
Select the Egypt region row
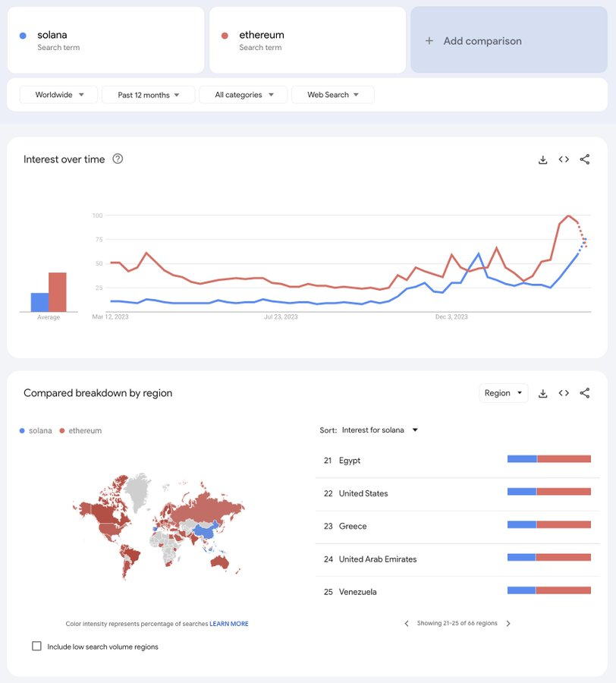pos(457,461)
